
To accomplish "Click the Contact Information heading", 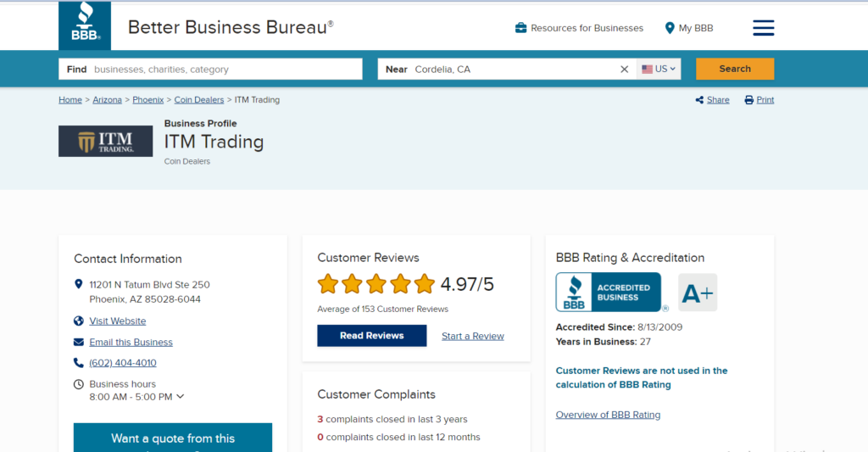I will (x=128, y=259).
